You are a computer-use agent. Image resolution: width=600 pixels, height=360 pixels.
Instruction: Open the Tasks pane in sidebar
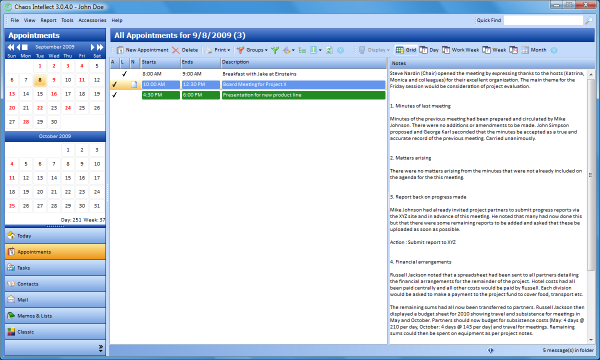(x=55, y=268)
